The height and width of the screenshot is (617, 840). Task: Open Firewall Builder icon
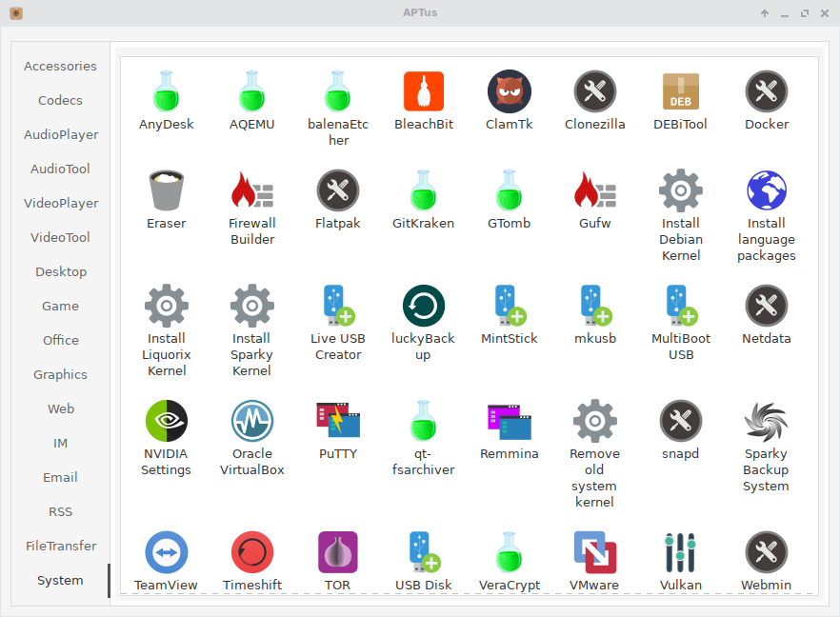[x=251, y=190]
